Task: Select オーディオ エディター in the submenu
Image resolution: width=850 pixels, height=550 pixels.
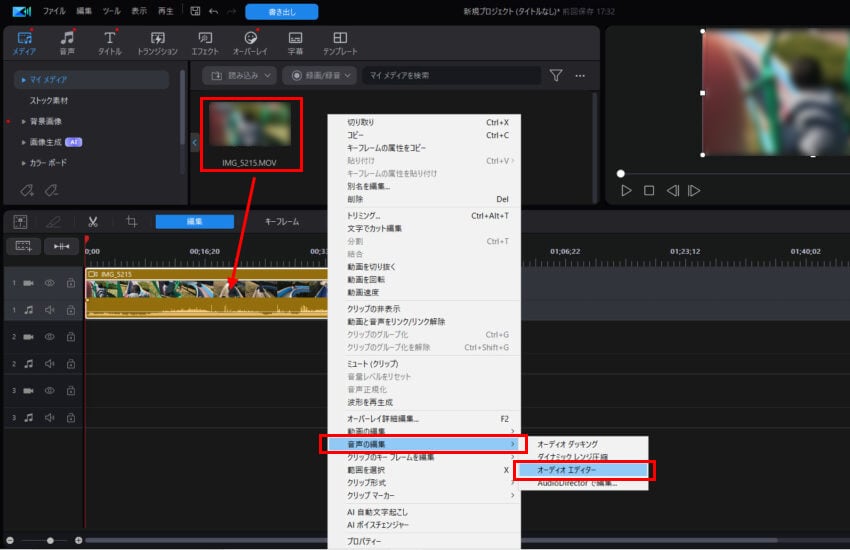Action: [584, 469]
